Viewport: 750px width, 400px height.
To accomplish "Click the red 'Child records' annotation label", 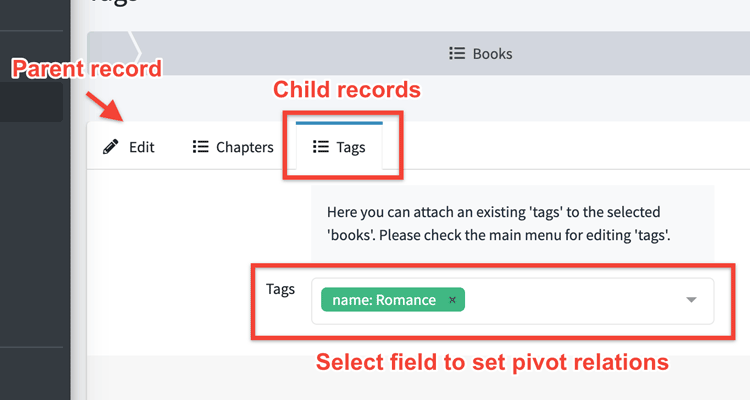I will pyautogui.click(x=347, y=90).
